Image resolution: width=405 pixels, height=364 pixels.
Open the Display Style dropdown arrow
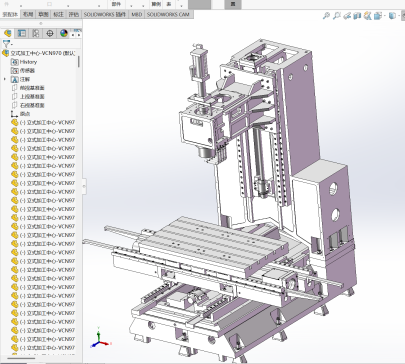[x=399, y=16]
